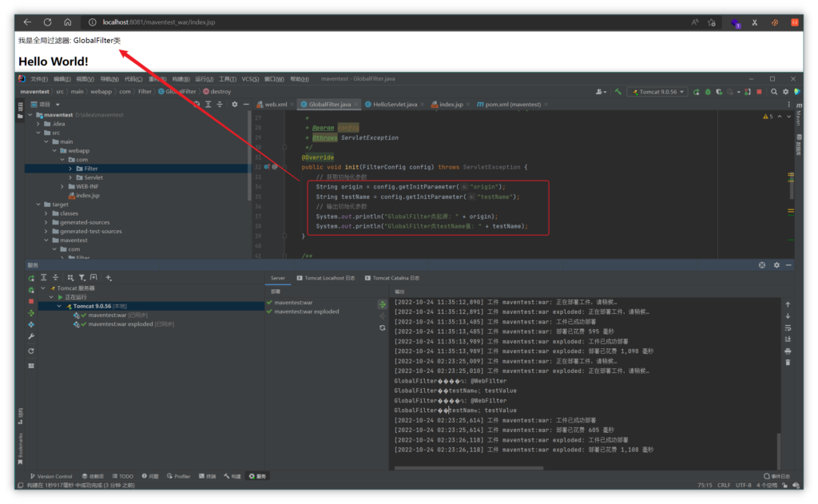Open the 导航(N) menu

point(109,79)
